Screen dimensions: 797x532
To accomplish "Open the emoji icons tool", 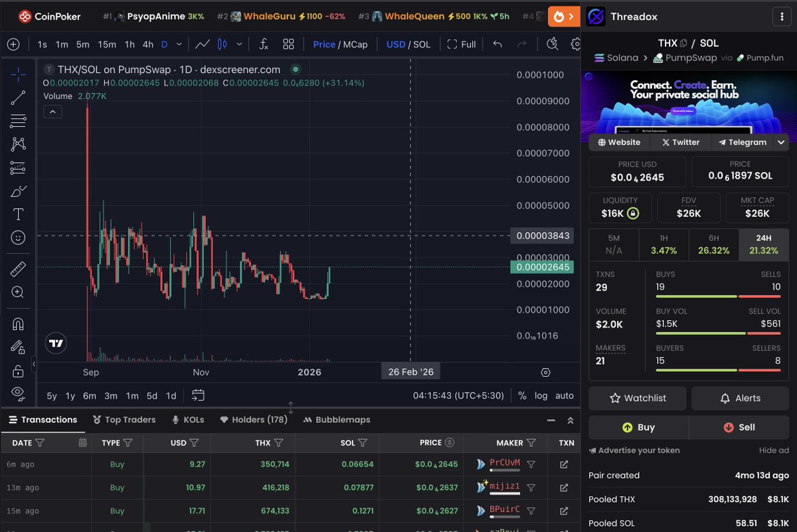I will [18, 238].
